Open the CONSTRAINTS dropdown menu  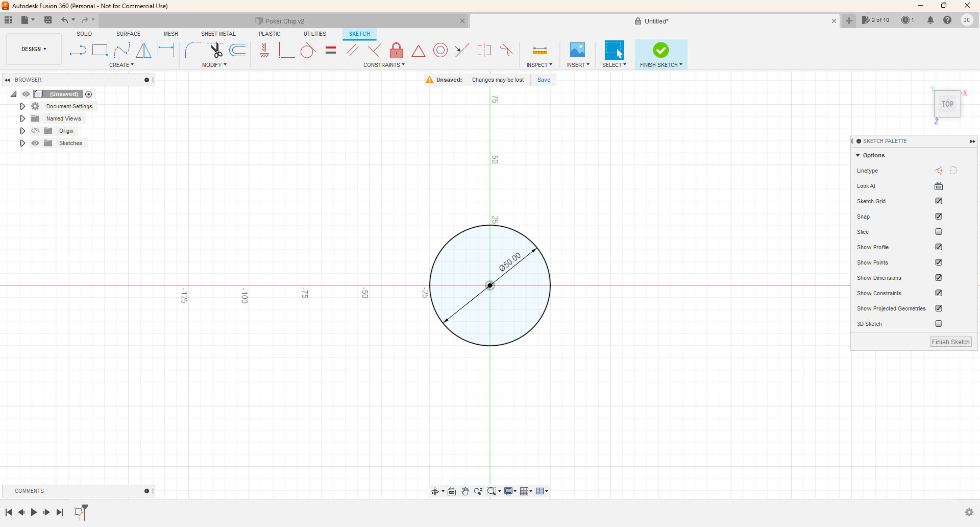[x=384, y=65]
